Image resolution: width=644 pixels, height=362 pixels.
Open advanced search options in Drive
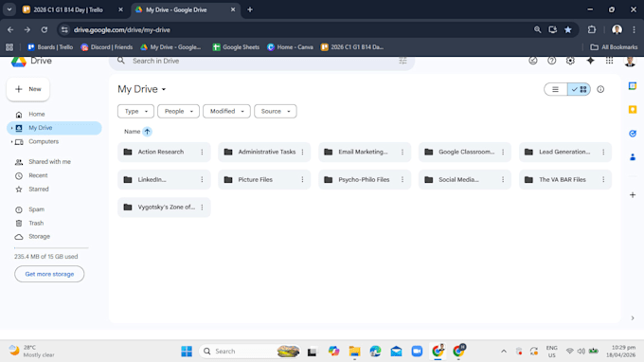[402, 61]
